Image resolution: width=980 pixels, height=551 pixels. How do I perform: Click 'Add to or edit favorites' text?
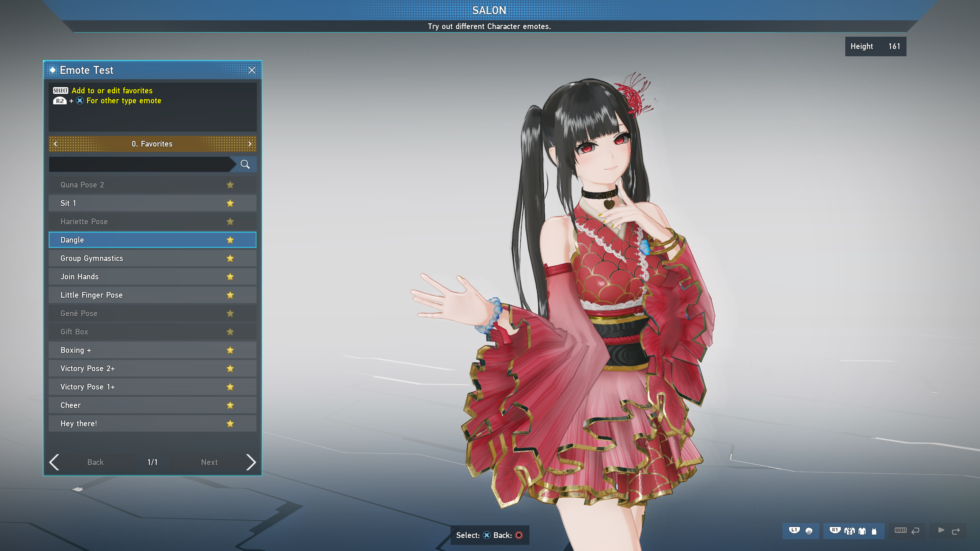point(112,91)
